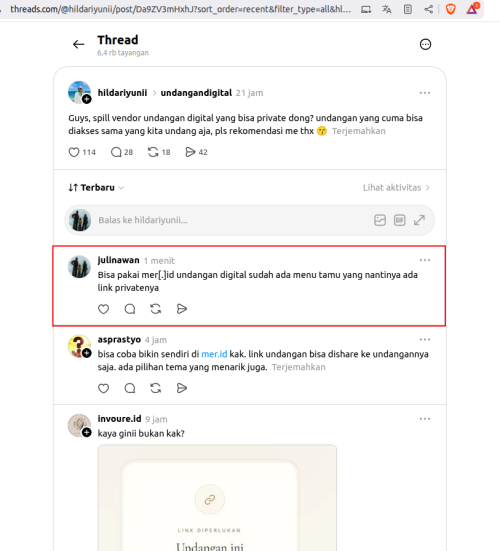Open the mer.id link in asprastyo's reply
Screen dimensions: 500x551
[x=214, y=354]
